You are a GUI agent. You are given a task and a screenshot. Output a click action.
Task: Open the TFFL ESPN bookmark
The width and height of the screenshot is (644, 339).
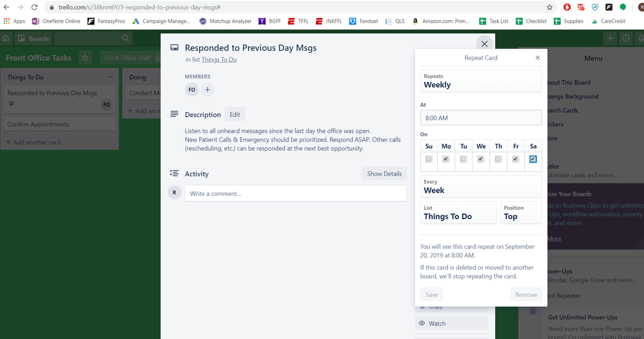click(x=298, y=21)
